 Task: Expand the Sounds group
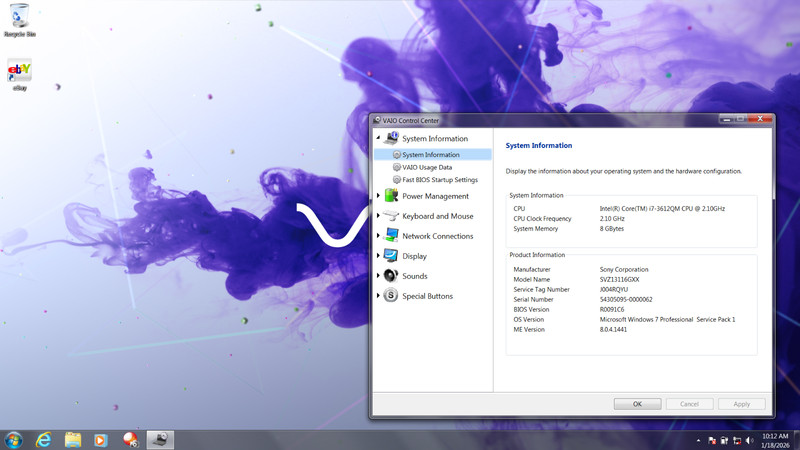(378, 276)
